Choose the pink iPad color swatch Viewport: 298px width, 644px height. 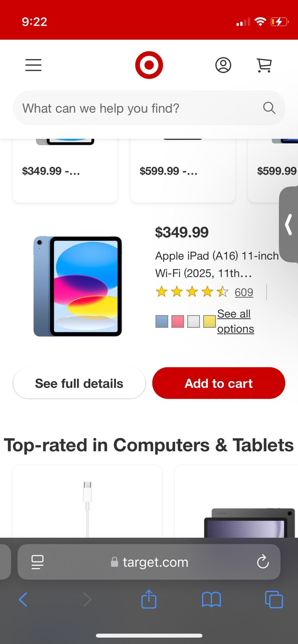tap(178, 321)
